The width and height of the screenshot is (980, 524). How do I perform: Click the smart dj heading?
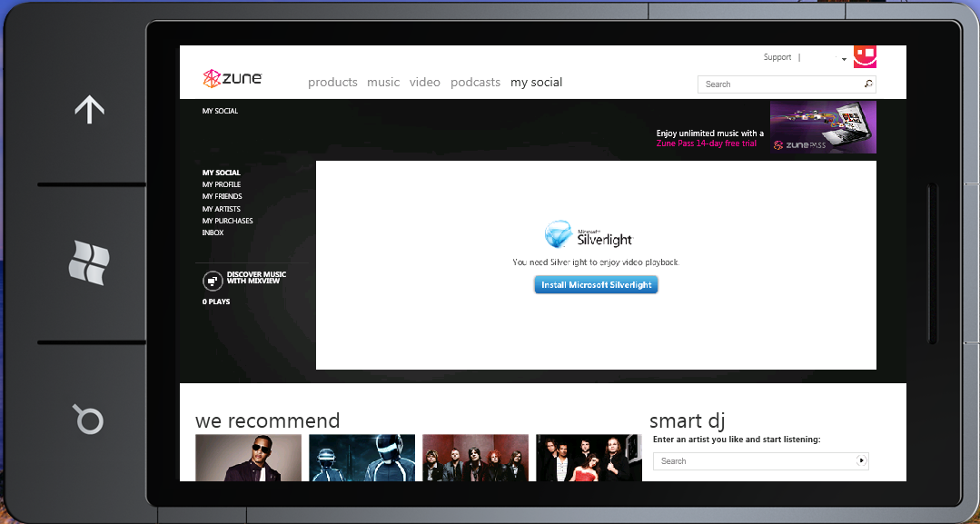(x=687, y=420)
